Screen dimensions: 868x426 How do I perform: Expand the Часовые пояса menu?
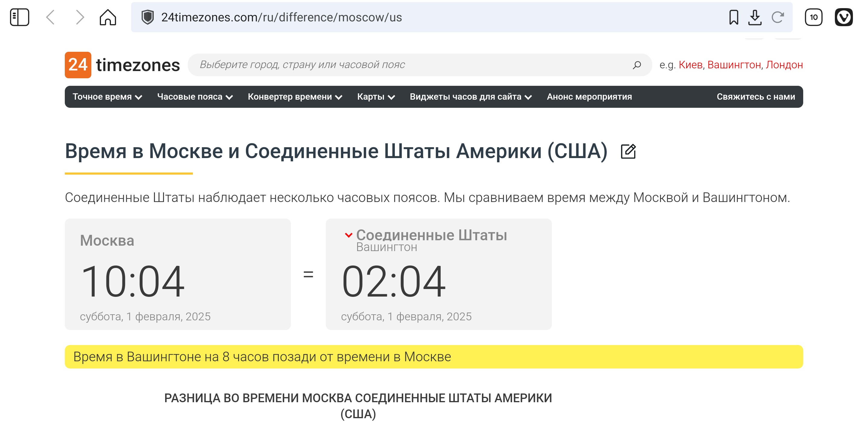tap(195, 97)
